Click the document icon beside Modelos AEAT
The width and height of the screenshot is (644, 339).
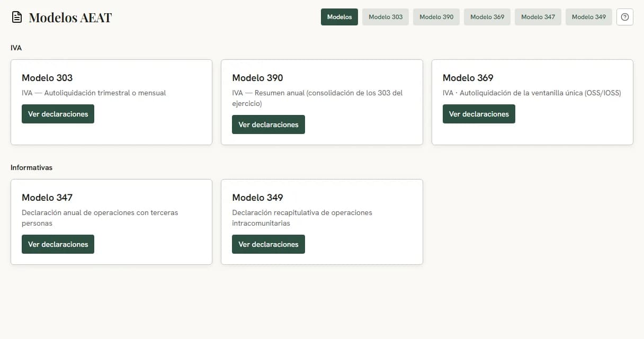(17, 17)
